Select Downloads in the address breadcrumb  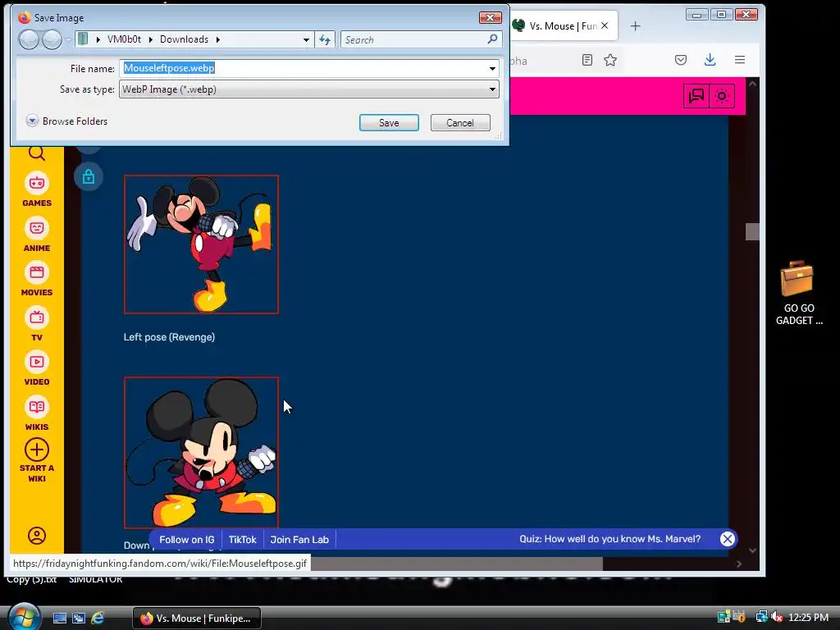tap(184, 39)
